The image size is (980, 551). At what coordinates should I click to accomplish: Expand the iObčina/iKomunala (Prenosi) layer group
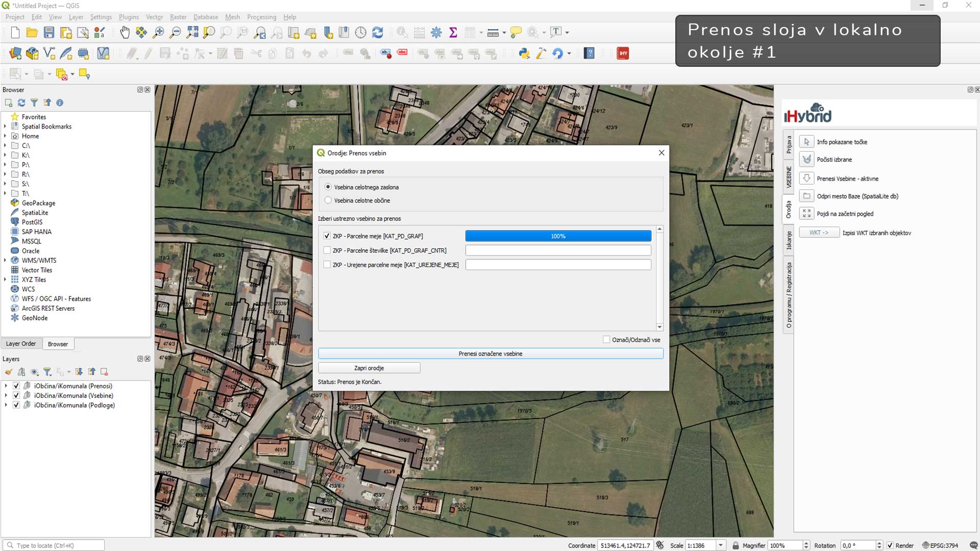tap(6, 386)
